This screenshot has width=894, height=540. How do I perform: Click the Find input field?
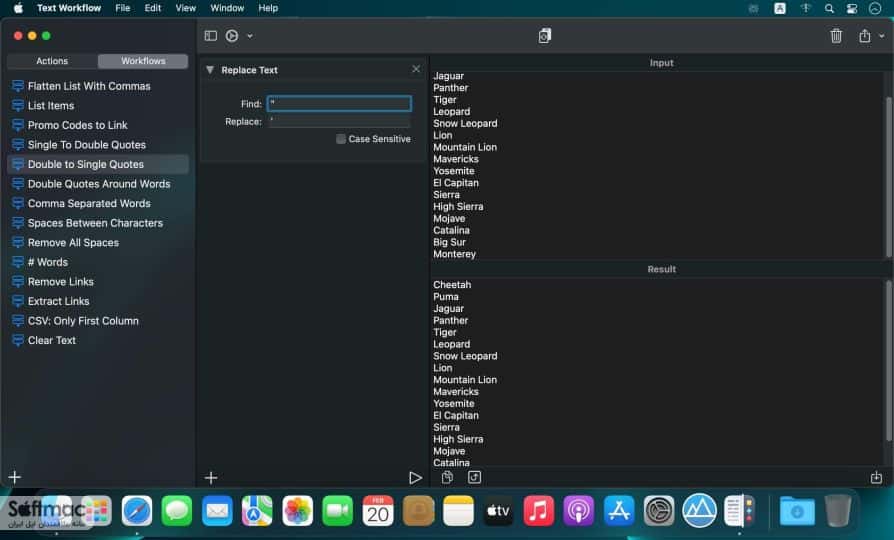[x=339, y=103]
